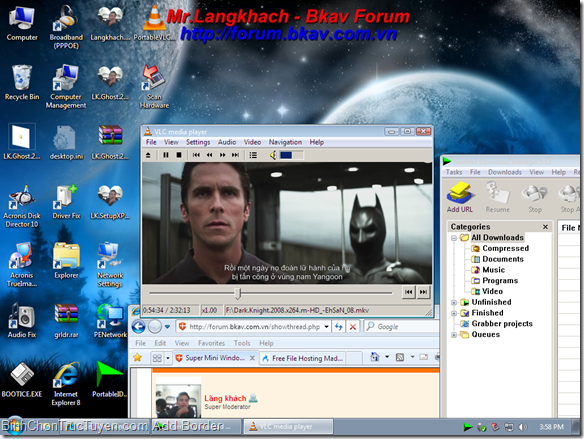The image size is (584, 439).
Task: Pause playback in VLC media player
Action: [x=166, y=155]
